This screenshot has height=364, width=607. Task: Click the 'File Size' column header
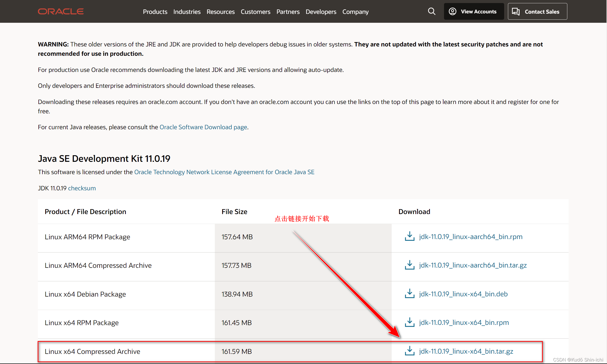[x=234, y=212]
